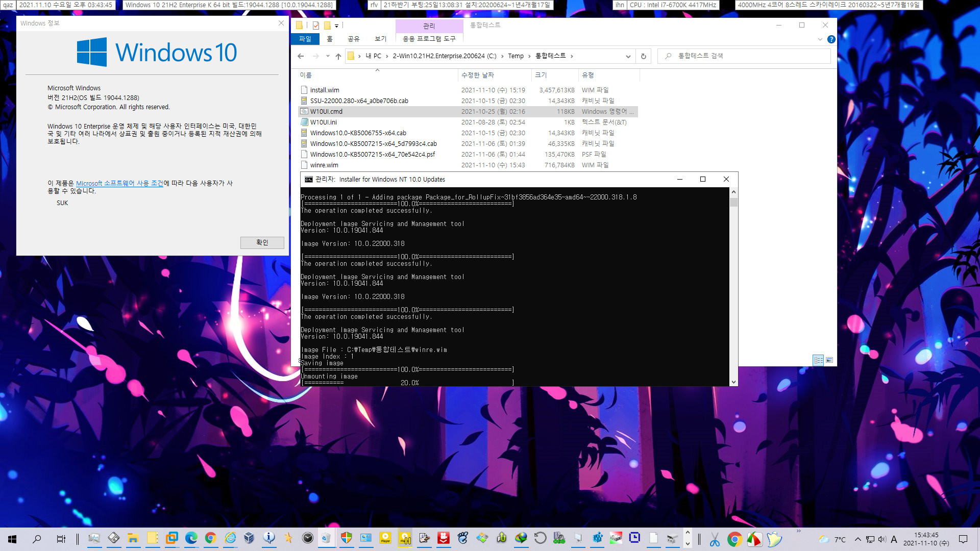Viewport: 980px width, 551px height.
Task: Open the network tray icon
Action: click(x=870, y=539)
